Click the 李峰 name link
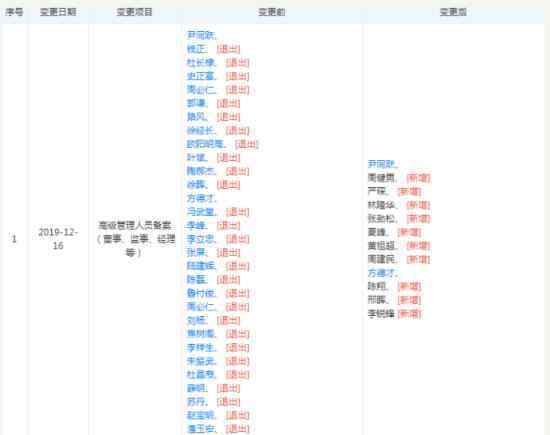The image size is (550, 435). (x=196, y=225)
